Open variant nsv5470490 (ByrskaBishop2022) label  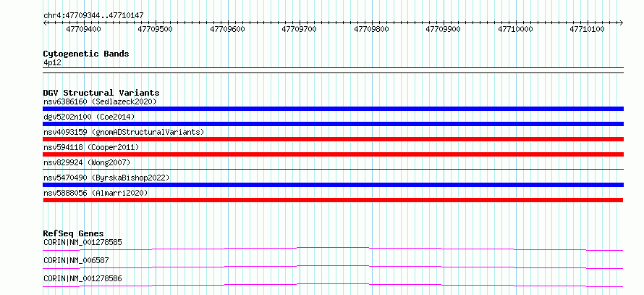106,178
